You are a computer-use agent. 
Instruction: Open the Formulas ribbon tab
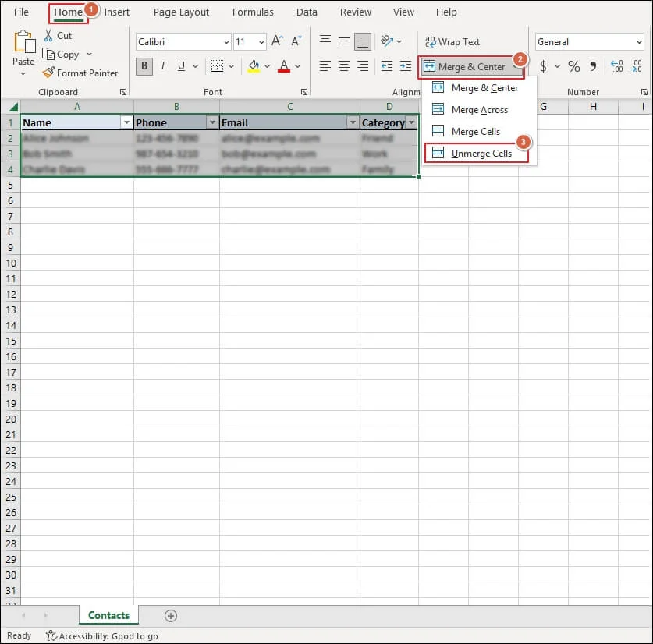point(253,12)
